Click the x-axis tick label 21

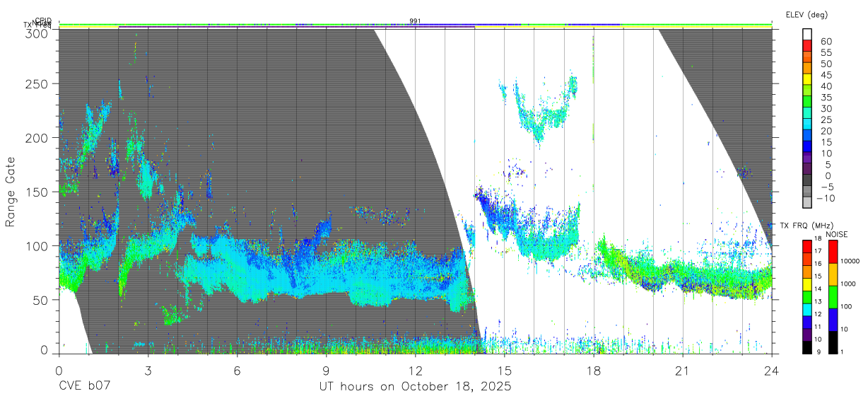tap(683, 371)
